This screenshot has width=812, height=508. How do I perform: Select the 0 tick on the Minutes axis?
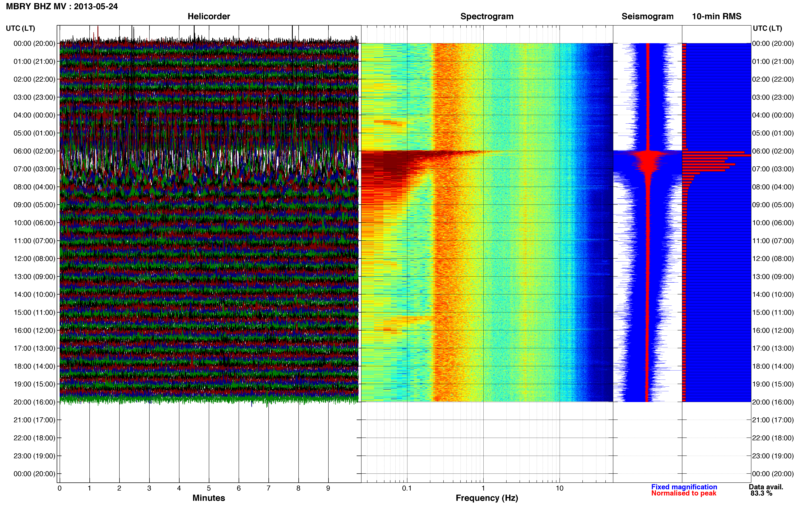[59, 488]
